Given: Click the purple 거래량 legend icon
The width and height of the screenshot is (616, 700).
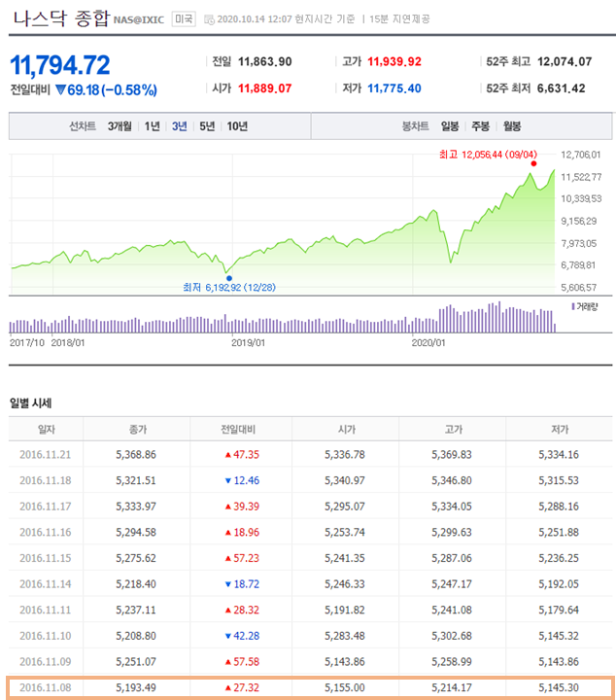Looking at the screenshot, I should tap(573, 306).
